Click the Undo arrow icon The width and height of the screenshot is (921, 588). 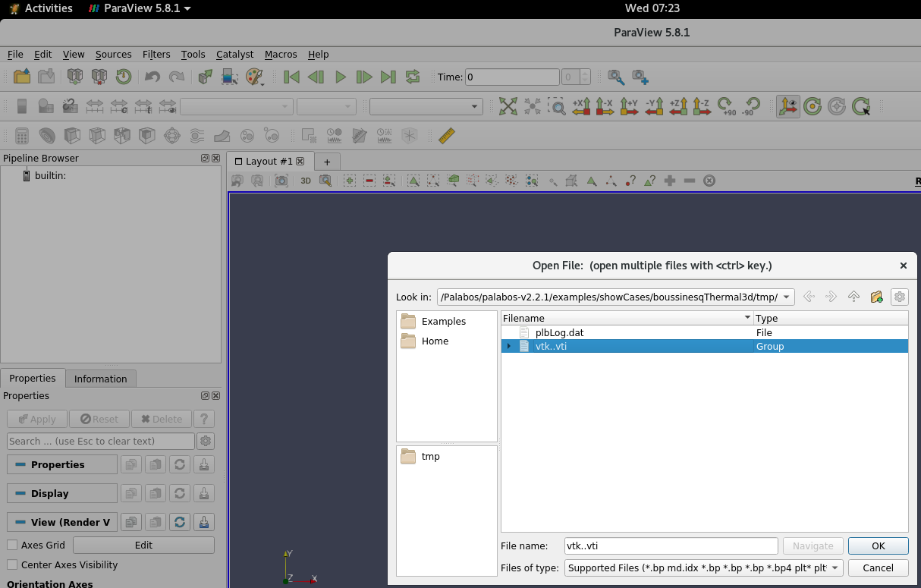pos(152,77)
